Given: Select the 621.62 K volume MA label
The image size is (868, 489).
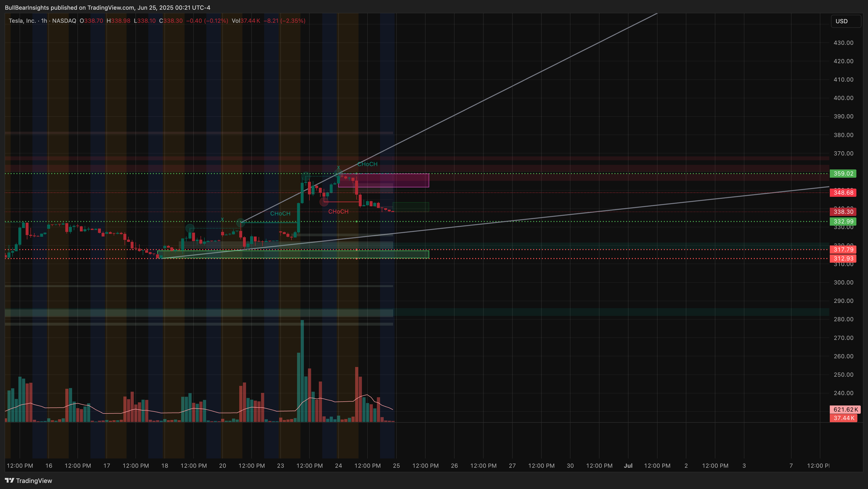Looking at the screenshot, I should click(x=845, y=409).
